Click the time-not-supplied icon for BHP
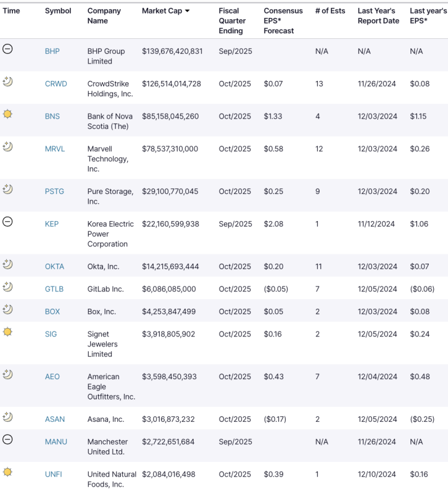The image size is (448, 494). (7, 49)
